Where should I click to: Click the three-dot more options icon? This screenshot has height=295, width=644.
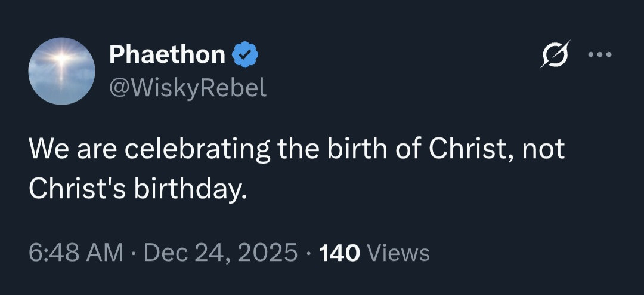click(599, 54)
